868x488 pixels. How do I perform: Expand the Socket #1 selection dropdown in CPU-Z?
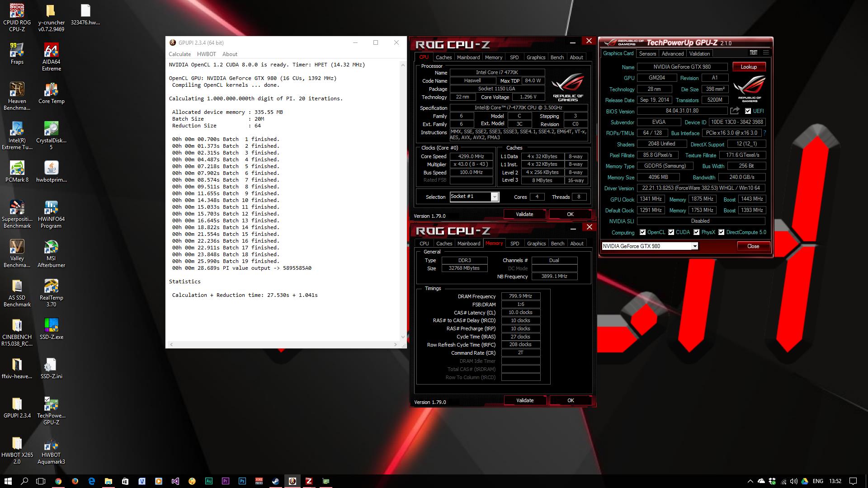pyautogui.click(x=495, y=197)
